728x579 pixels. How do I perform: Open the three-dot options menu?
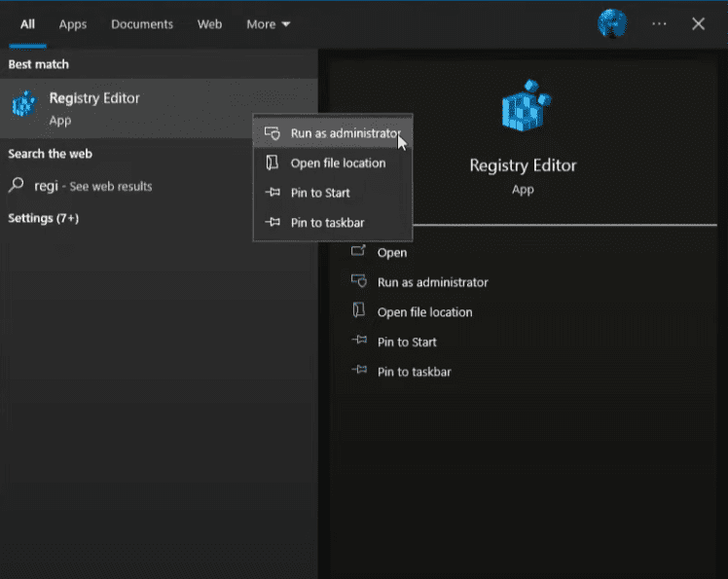[x=659, y=23]
